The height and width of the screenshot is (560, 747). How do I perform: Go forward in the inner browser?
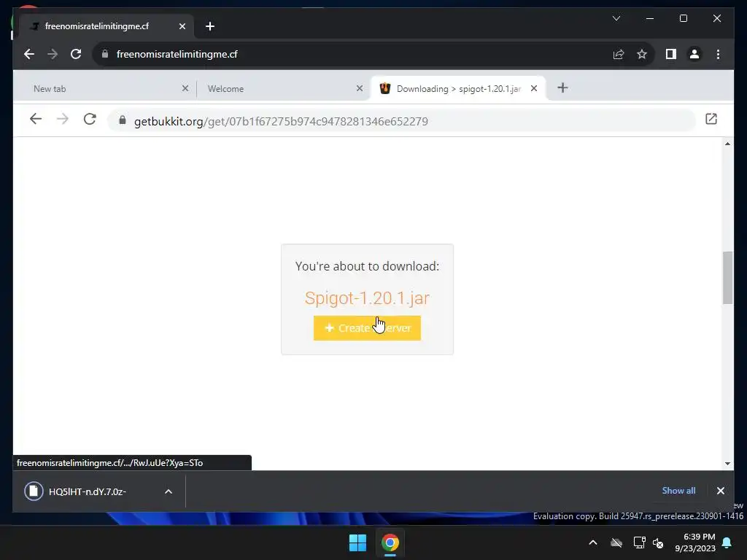click(x=63, y=119)
